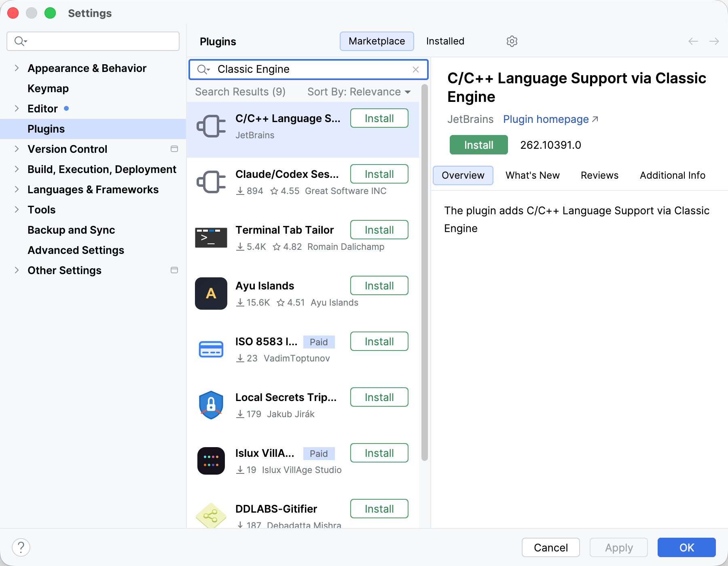Install Terminal Tab Tailor plugin
728x566 pixels.
click(379, 230)
